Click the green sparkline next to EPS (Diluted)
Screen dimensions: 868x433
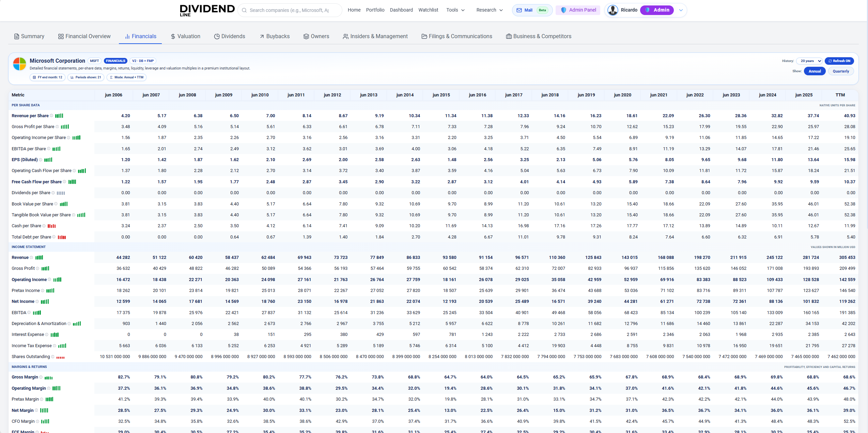point(48,160)
